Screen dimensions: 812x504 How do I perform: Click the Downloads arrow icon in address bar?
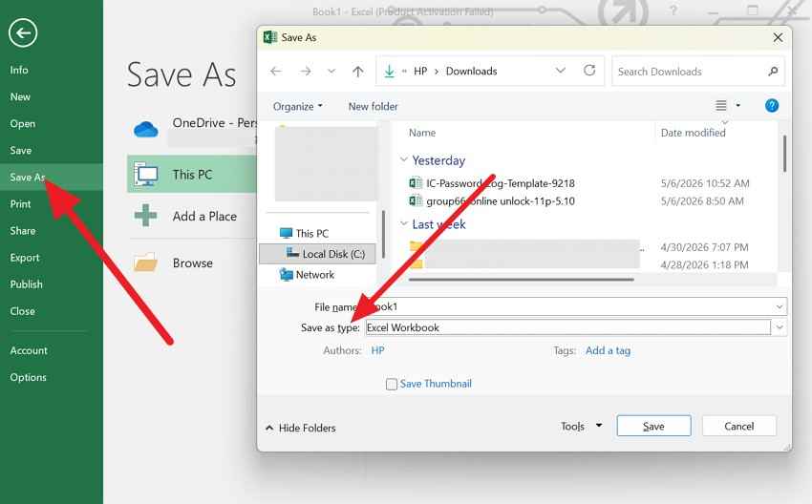(x=389, y=71)
